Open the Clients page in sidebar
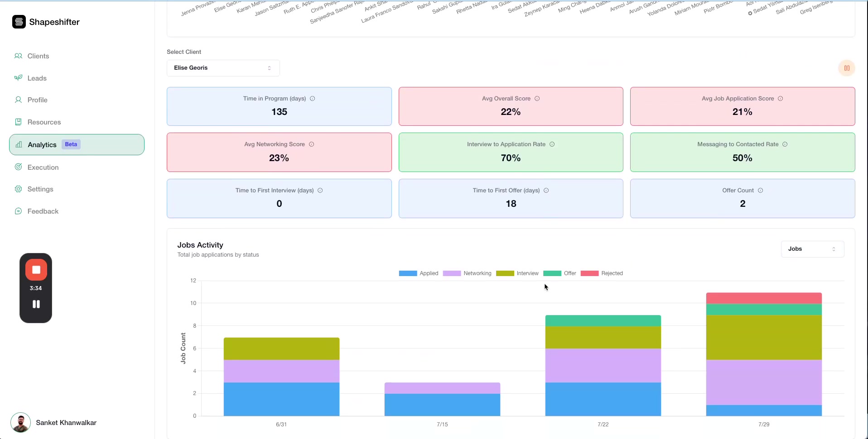The width and height of the screenshot is (868, 439). tap(38, 56)
